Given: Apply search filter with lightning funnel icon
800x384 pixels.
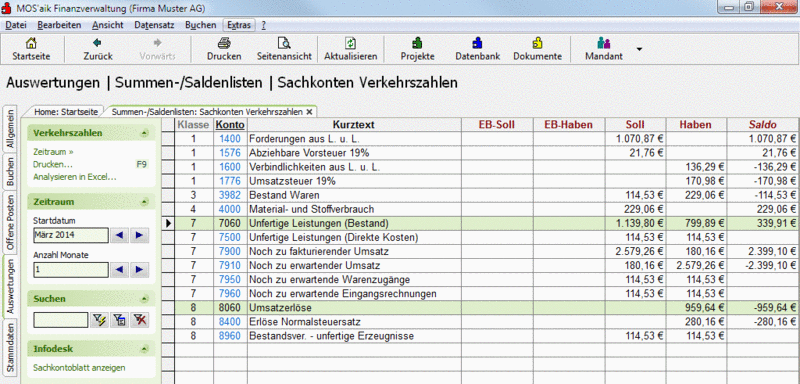Looking at the screenshot, I should click(98, 320).
